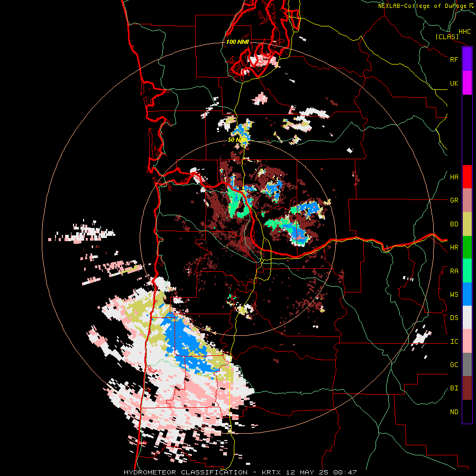Click the DS legend label
This screenshot has width=476, height=476.
454,318
